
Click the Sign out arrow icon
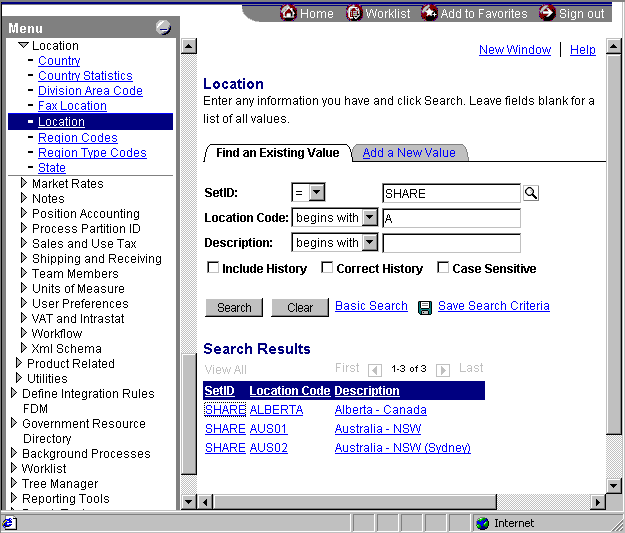click(x=547, y=13)
